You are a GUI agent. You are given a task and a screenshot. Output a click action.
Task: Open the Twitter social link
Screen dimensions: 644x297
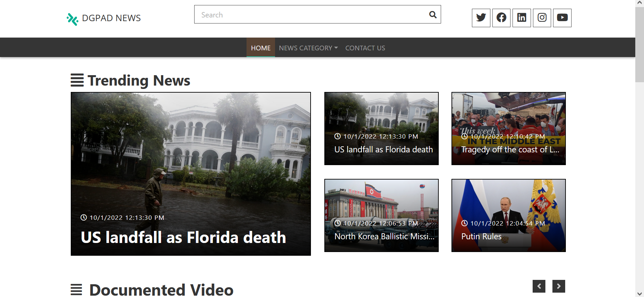[481, 18]
